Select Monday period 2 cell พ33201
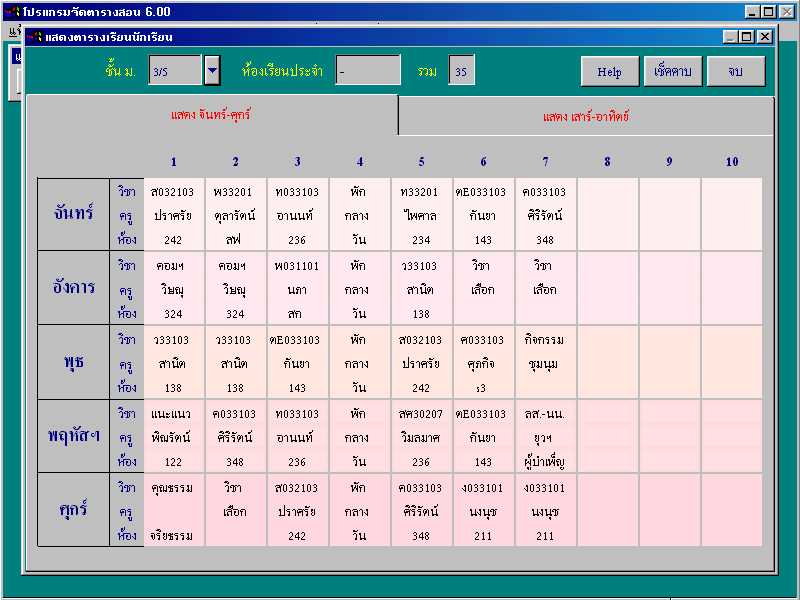The height and width of the screenshot is (600, 800). click(x=236, y=215)
